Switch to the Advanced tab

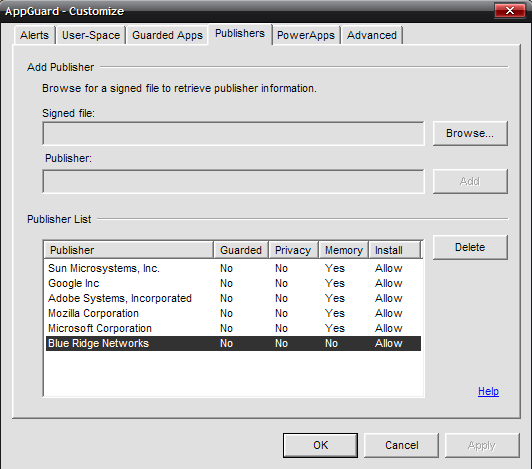pos(372,35)
